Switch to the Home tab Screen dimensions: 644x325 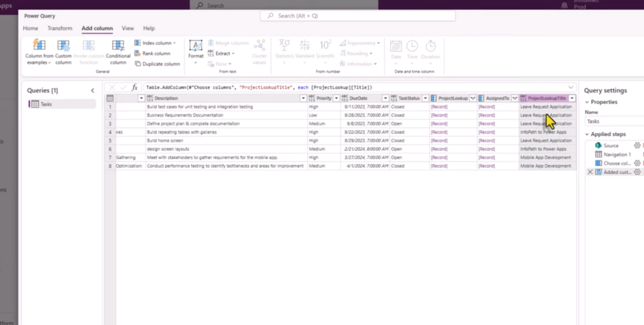pyautogui.click(x=30, y=28)
